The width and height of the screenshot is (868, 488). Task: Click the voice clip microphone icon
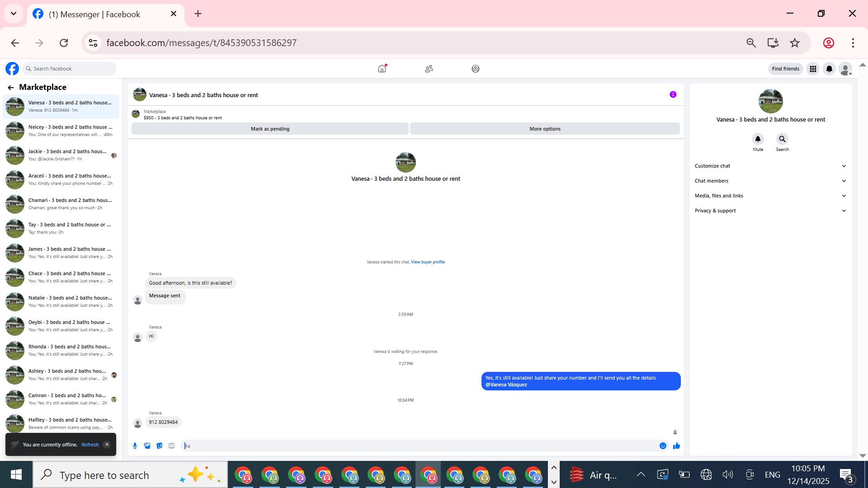pyautogui.click(x=135, y=446)
